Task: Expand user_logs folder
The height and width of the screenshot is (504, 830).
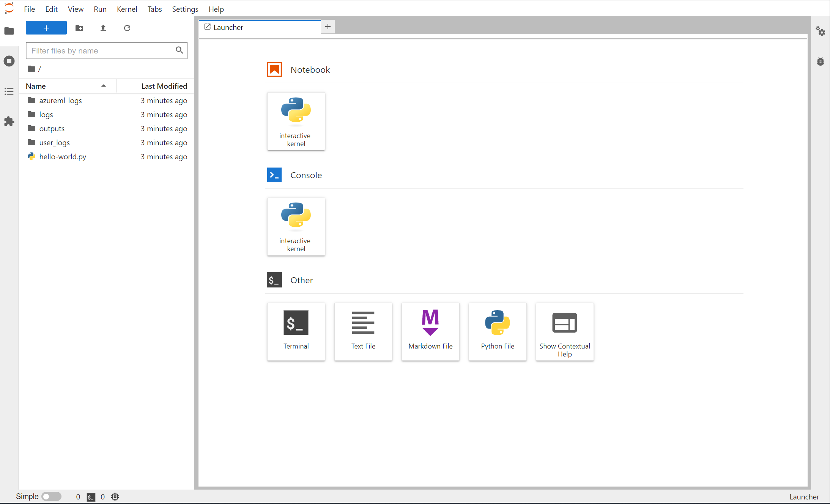Action: (55, 142)
